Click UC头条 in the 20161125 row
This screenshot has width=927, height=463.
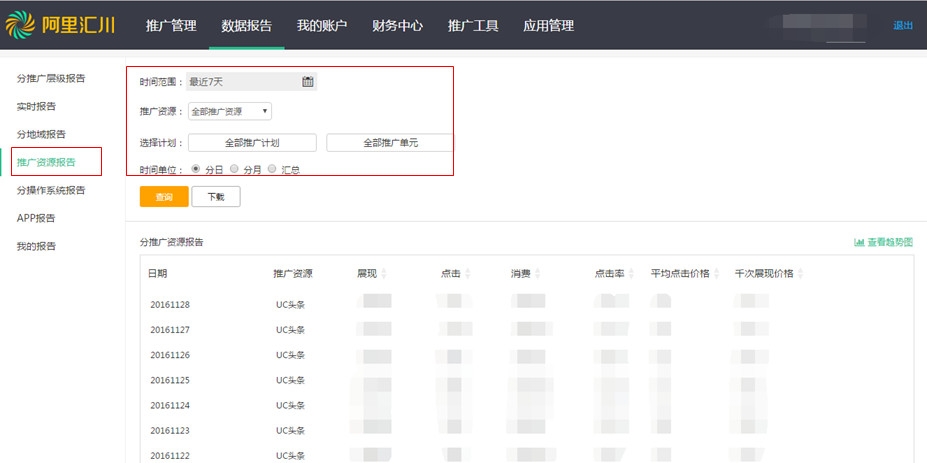coord(290,380)
